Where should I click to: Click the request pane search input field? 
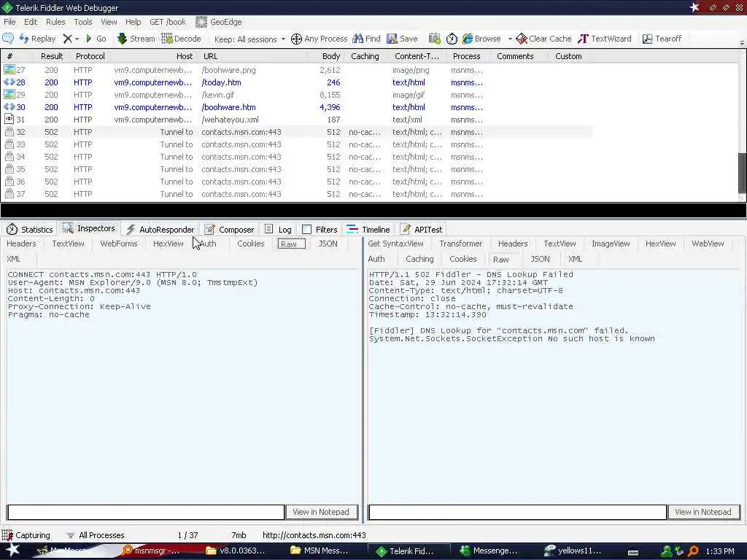click(146, 512)
